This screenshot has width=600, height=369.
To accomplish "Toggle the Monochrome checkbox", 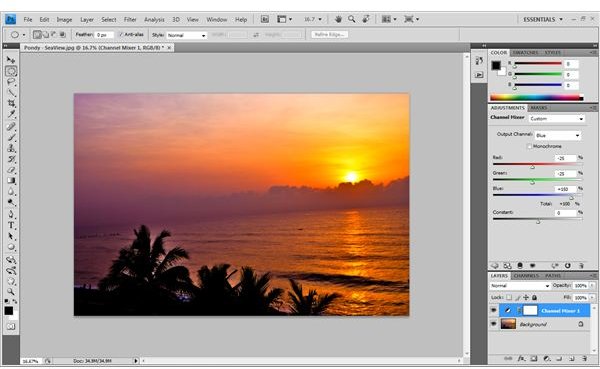I will click(530, 146).
